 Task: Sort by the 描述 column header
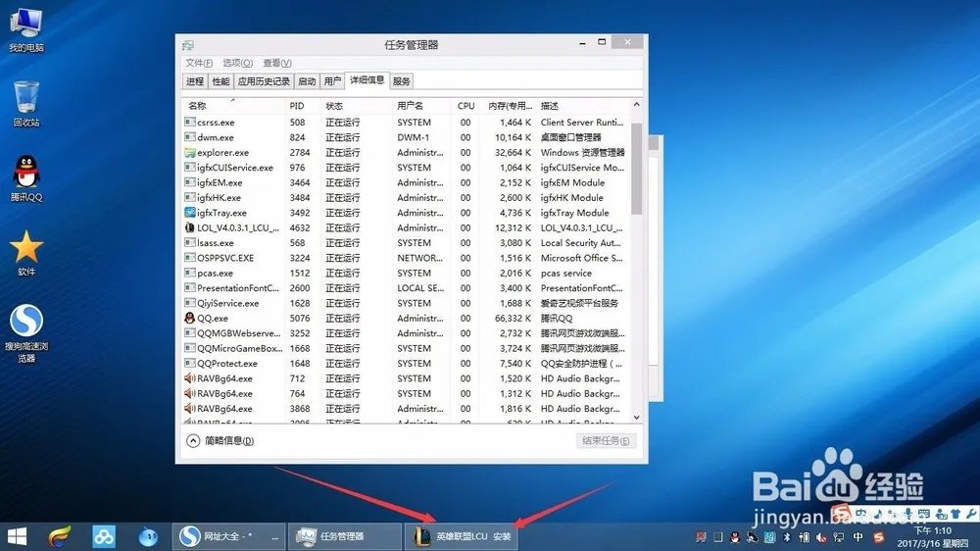coord(583,106)
